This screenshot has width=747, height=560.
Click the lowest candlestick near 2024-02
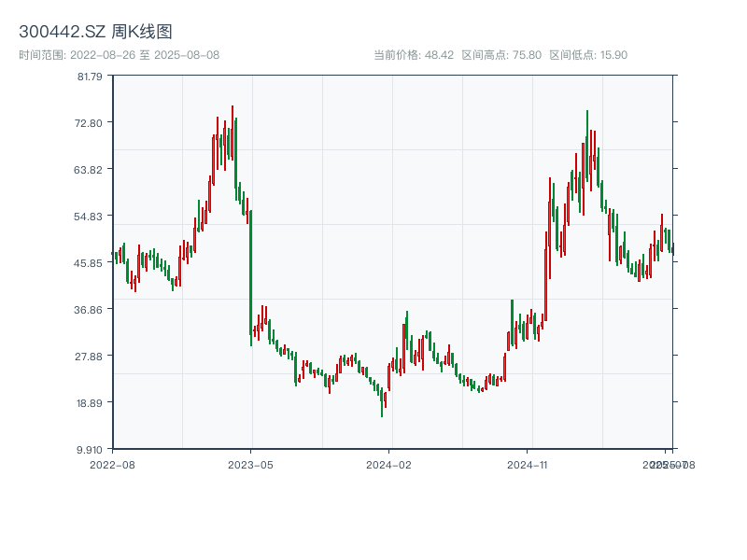pyautogui.click(x=381, y=401)
